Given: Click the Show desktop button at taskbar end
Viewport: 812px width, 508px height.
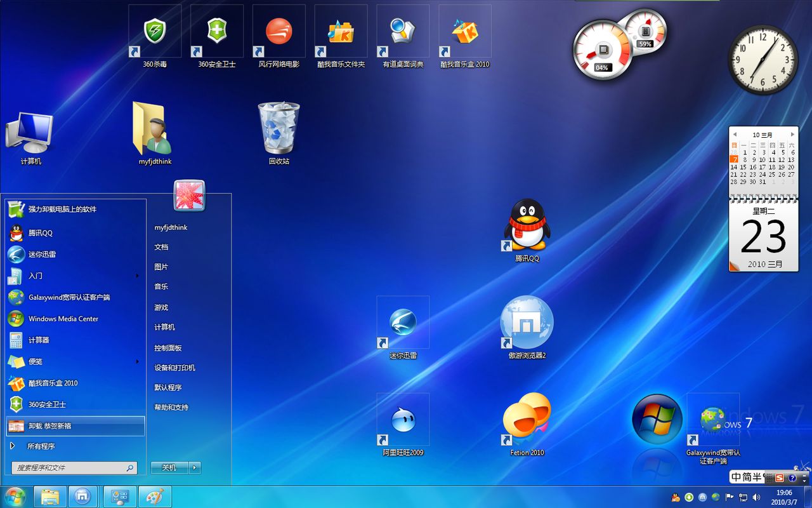Looking at the screenshot, I should click(x=808, y=497).
